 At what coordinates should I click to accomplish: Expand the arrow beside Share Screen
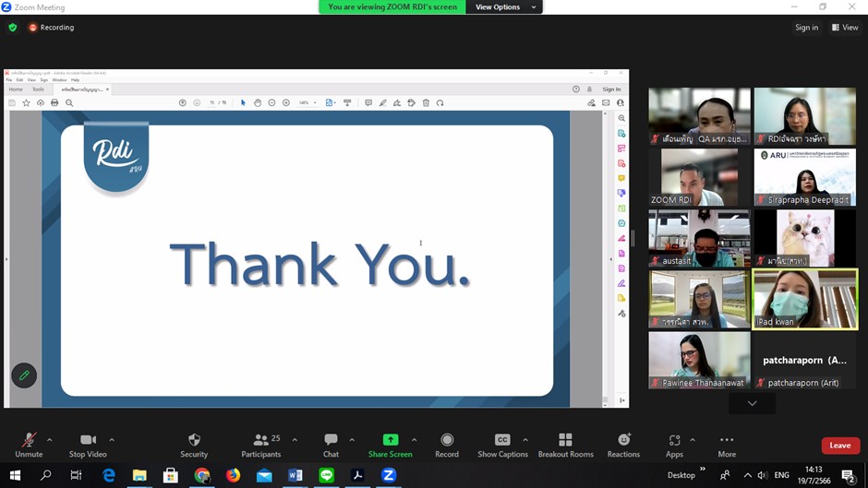tap(414, 440)
